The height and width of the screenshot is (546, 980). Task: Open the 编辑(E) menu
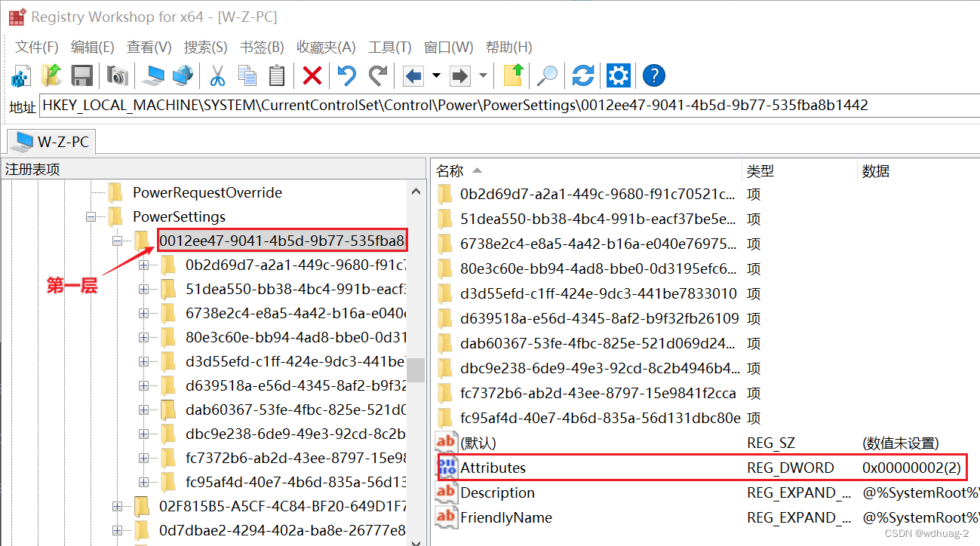(x=92, y=47)
